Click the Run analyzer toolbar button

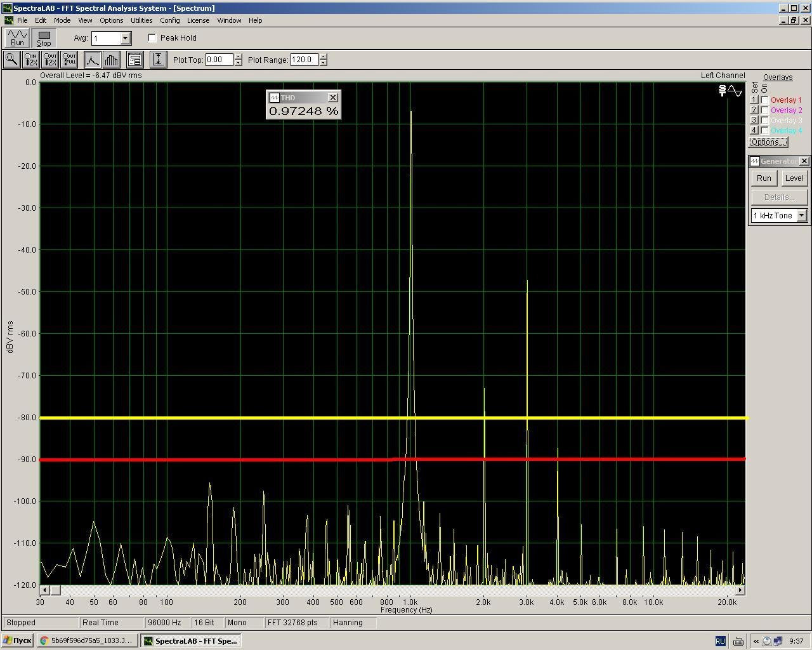tap(17, 38)
